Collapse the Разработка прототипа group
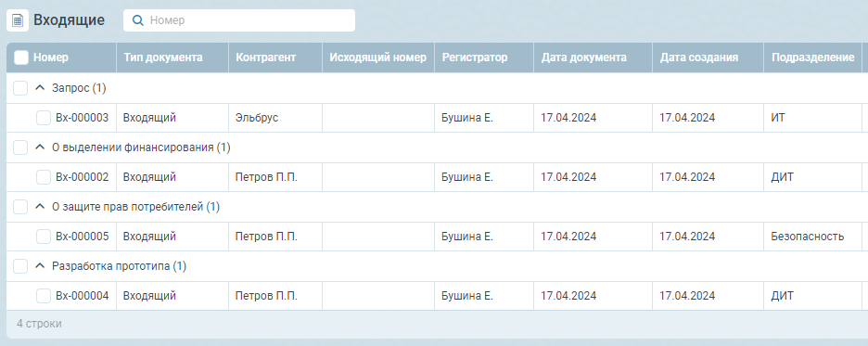Viewport: 868px width, 346px height. point(39,266)
